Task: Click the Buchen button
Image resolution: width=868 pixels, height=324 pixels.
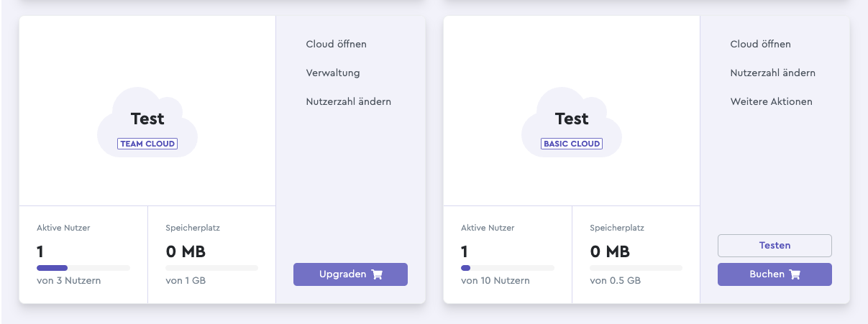Action: pyautogui.click(x=775, y=274)
